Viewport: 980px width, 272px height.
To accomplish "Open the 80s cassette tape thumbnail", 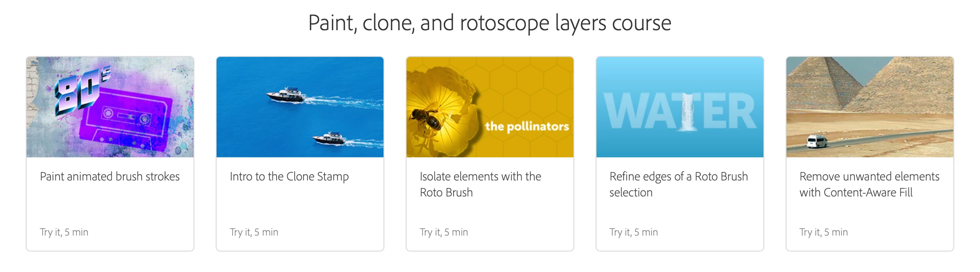I will 110,107.
